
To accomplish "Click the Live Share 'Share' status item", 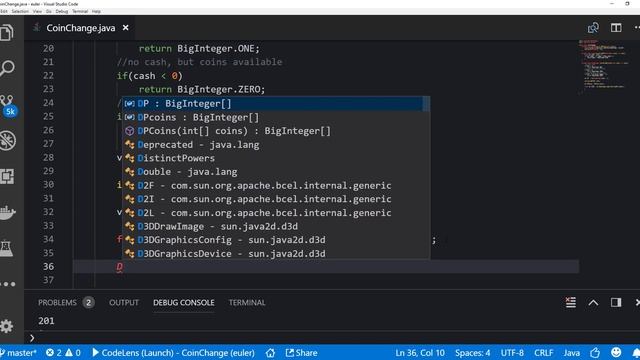I will point(301,353).
